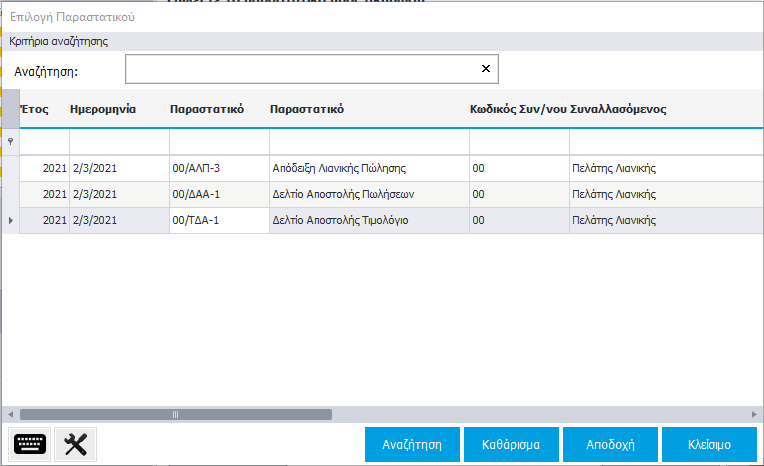Click the Αναζήτηση search input field
Screen dimensions: 764x466
coord(300,69)
